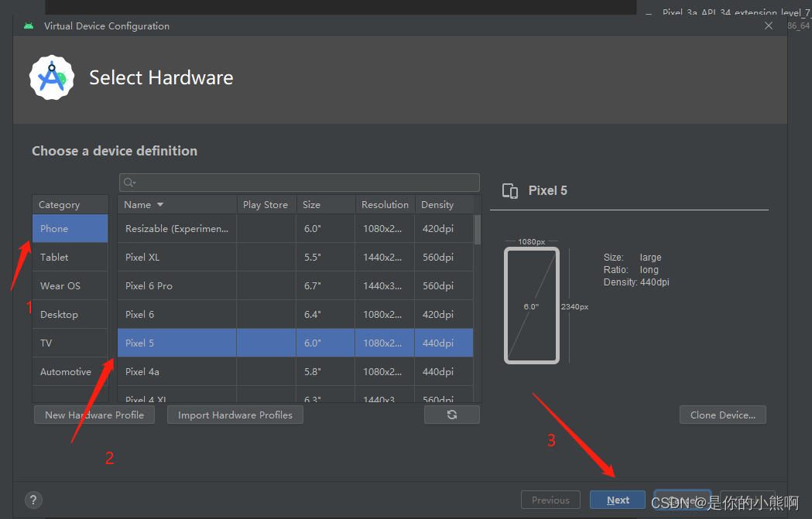Click 1440x3... resolution cell of Pixel 6 Pro
Viewport: 812px width, 519px height.
(x=385, y=285)
